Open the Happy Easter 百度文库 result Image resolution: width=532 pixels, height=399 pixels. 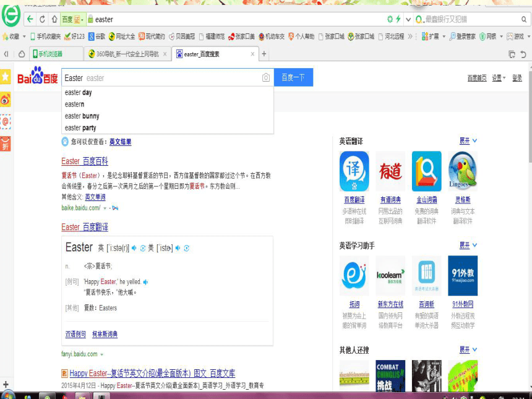(x=152, y=374)
